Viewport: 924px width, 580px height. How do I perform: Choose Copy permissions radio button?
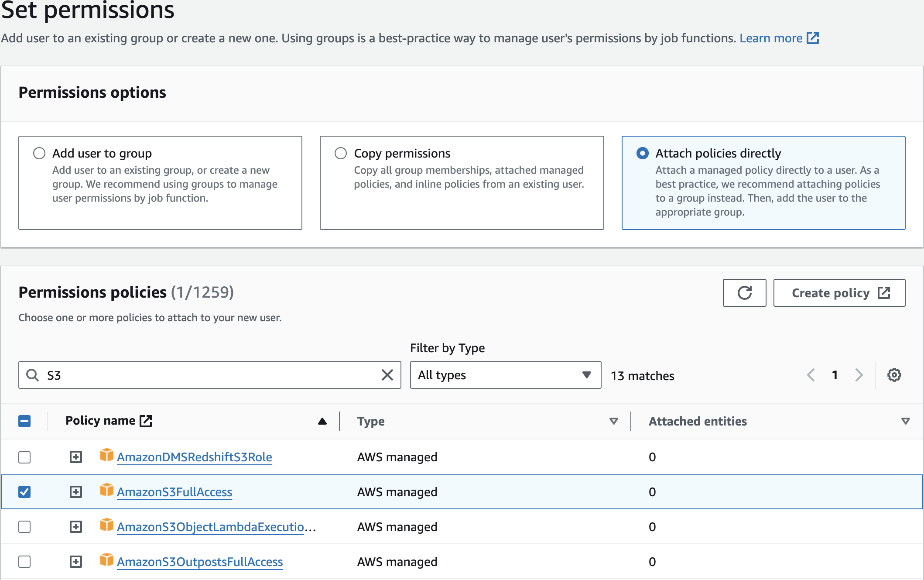pyautogui.click(x=341, y=153)
